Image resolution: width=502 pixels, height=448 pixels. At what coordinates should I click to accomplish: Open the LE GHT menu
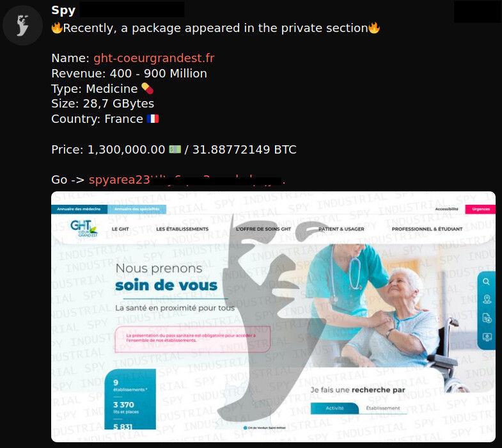click(120, 229)
